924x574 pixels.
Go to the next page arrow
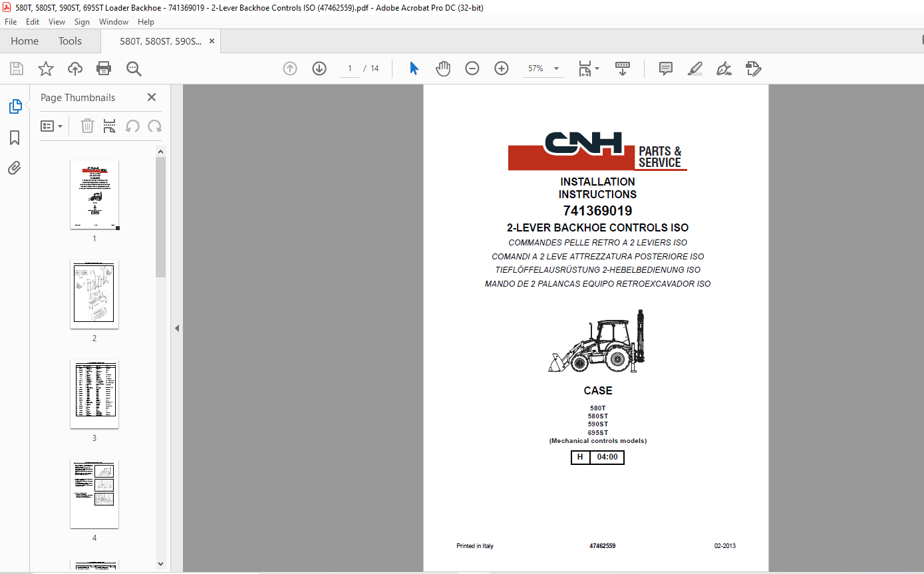coord(319,69)
